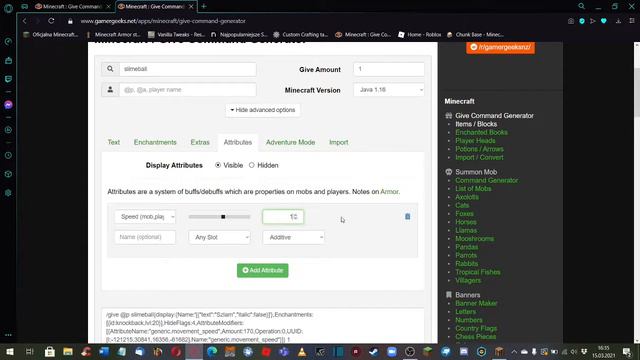Switch to the Import tab
The height and width of the screenshot is (360, 640).
[x=339, y=142]
